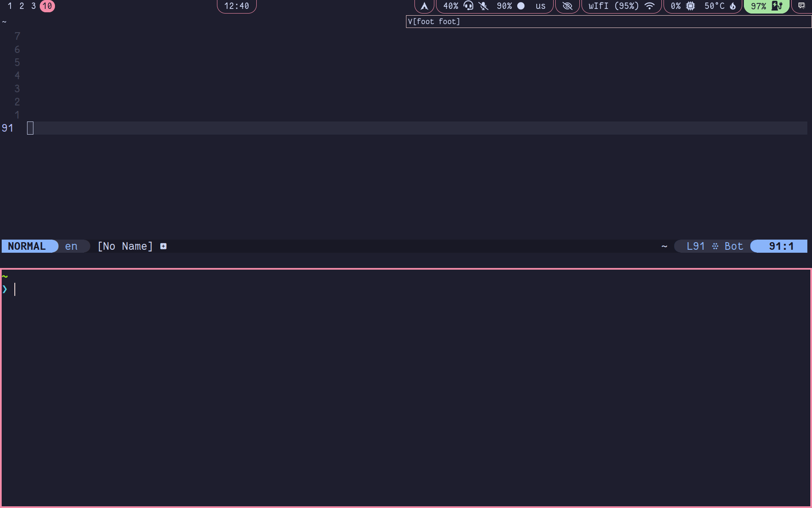Viewport: 812px width, 508px height.
Task: Open the notification center icon
Action: point(801,6)
